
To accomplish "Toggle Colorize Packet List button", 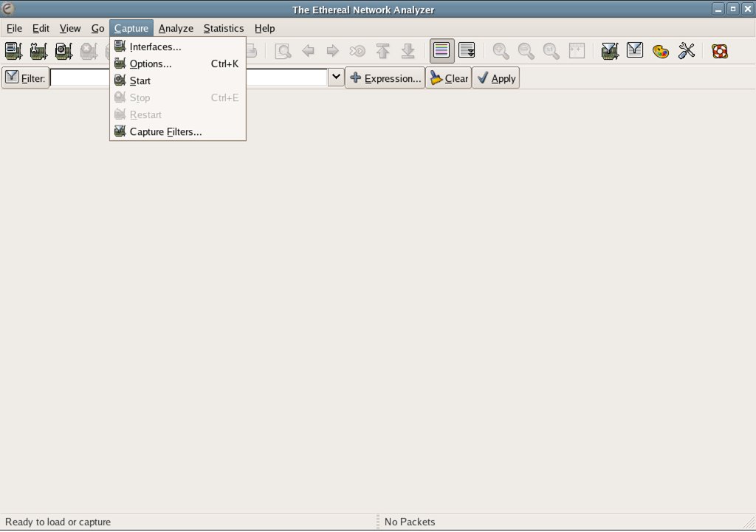I will (x=442, y=51).
